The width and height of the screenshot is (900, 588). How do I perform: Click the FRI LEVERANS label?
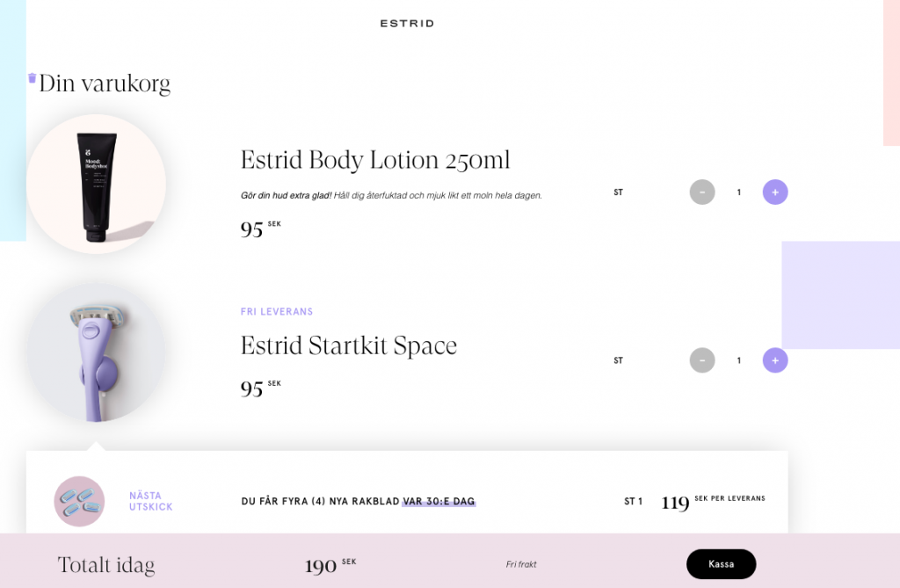[x=277, y=312]
